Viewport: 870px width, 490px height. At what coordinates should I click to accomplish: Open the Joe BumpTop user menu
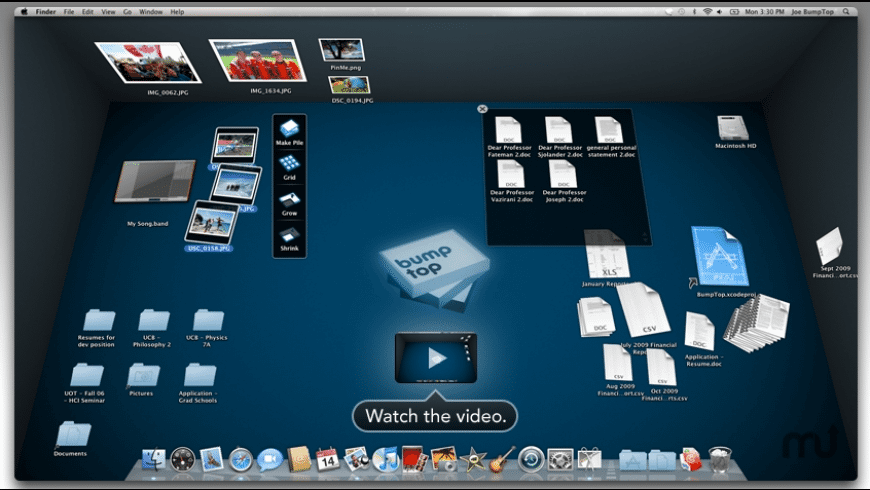tap(812, 11)
